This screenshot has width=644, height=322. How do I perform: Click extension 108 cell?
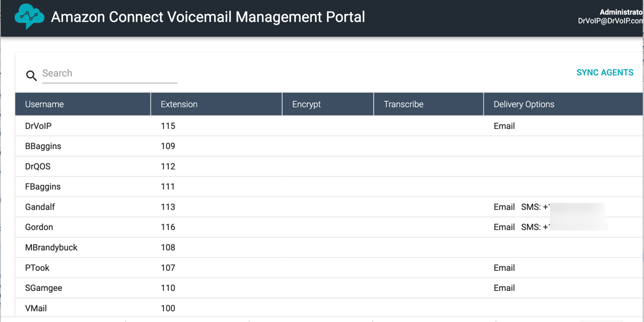(x=168, y=247)
